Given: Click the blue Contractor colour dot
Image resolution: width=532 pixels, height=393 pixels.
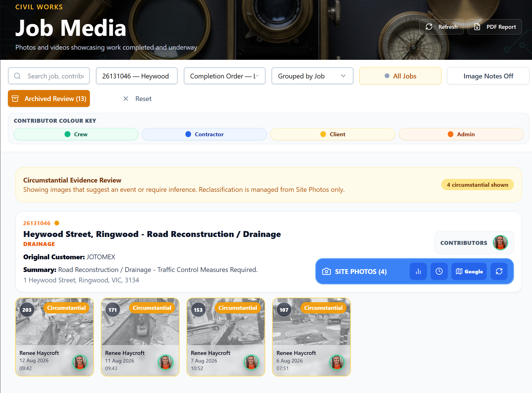Looking at the screenshot, I should (188, 134).
